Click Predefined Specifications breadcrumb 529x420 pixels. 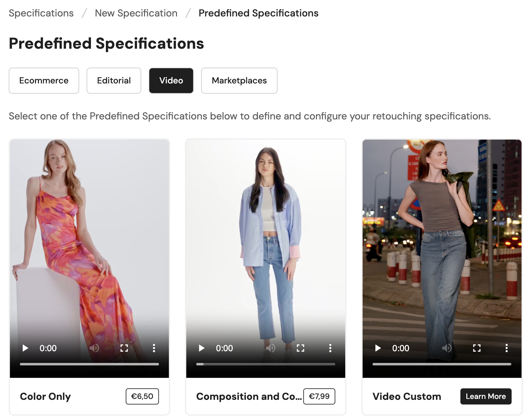pos(259,13)
